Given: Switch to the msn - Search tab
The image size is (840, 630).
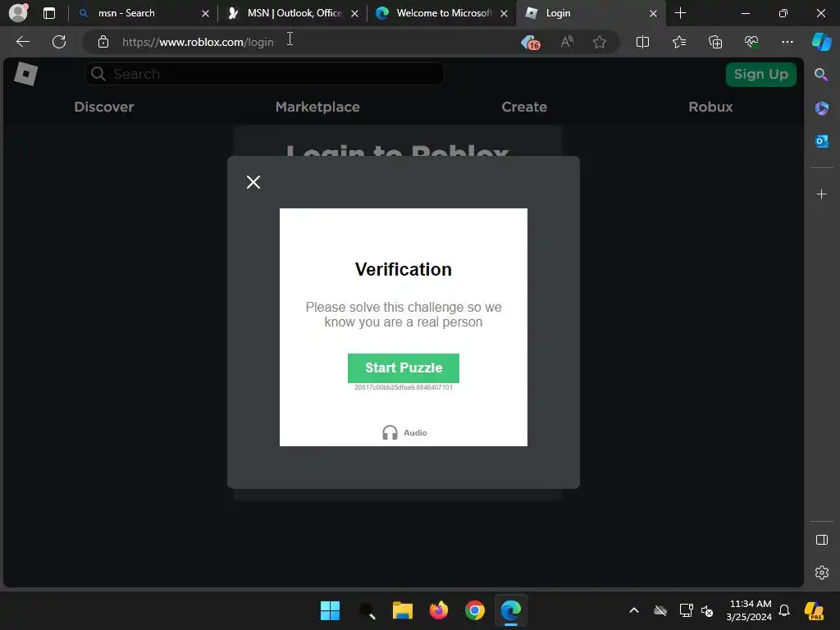Looking at the screenshot, I should coord(143,13).
